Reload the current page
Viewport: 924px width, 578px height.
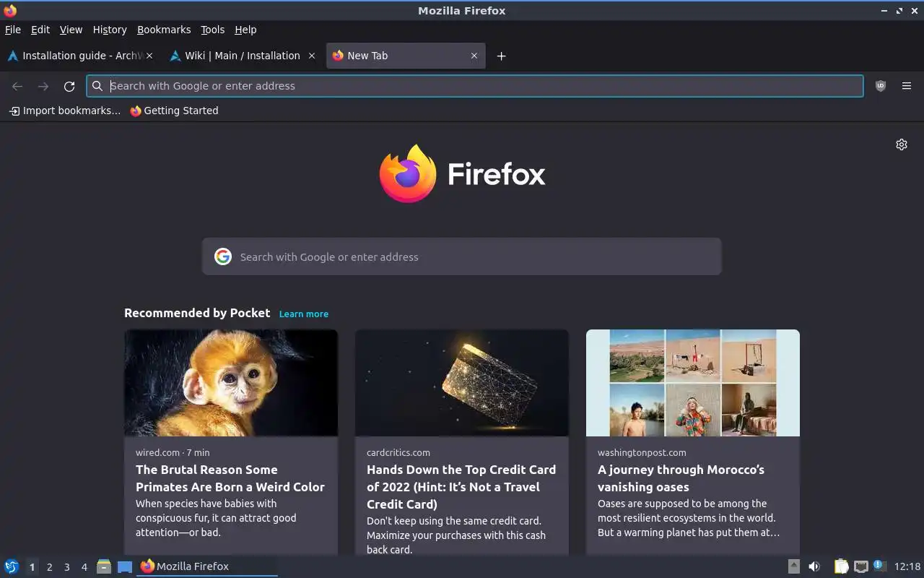[69, 86]
